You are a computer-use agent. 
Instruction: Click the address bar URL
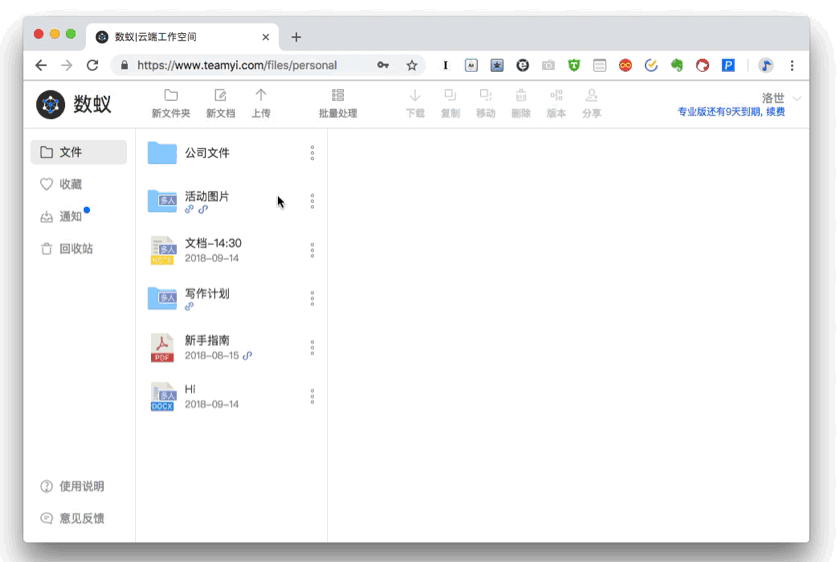coord(237,65)
